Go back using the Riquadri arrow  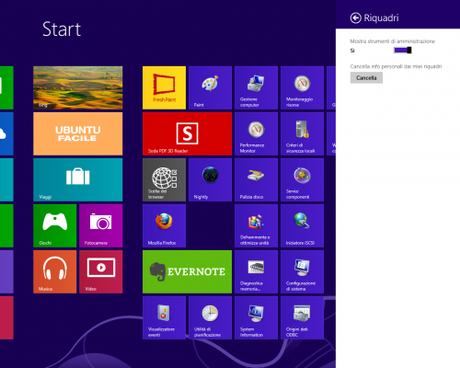tap(355, 18)
